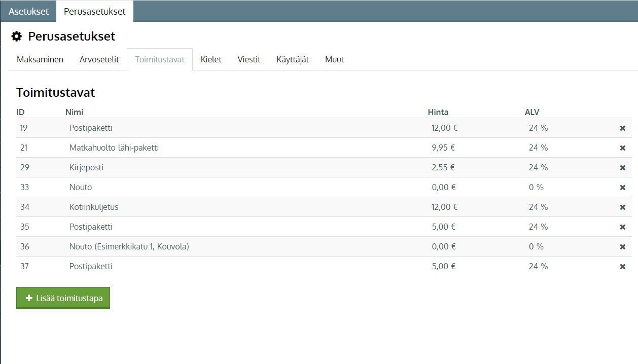
Task: Click ID value 21
Action: point(24,148)
